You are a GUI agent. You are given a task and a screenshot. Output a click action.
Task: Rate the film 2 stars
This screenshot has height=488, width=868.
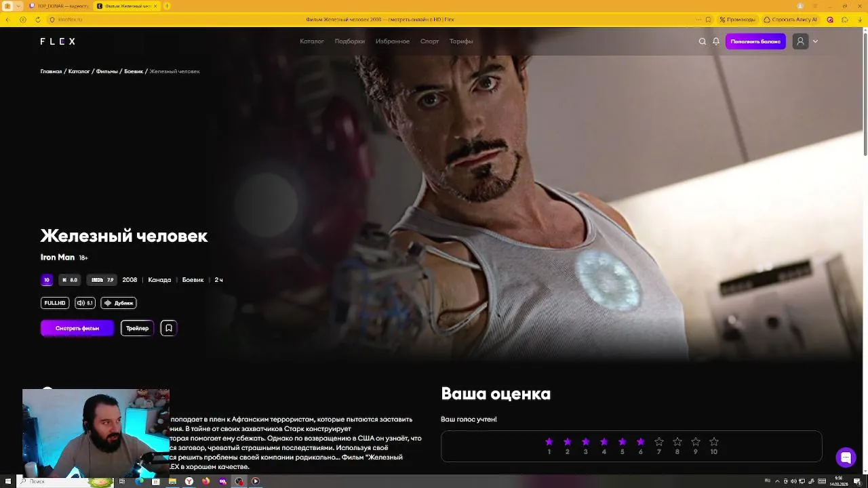568,442
